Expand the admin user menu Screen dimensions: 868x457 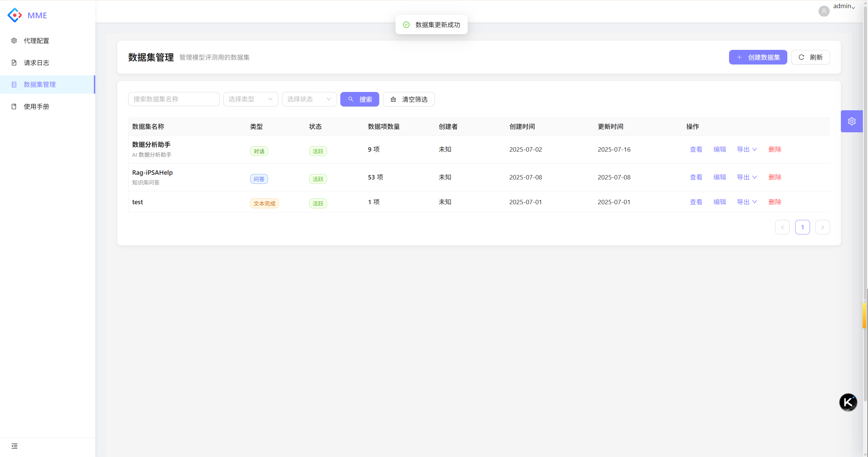[844, 6]
